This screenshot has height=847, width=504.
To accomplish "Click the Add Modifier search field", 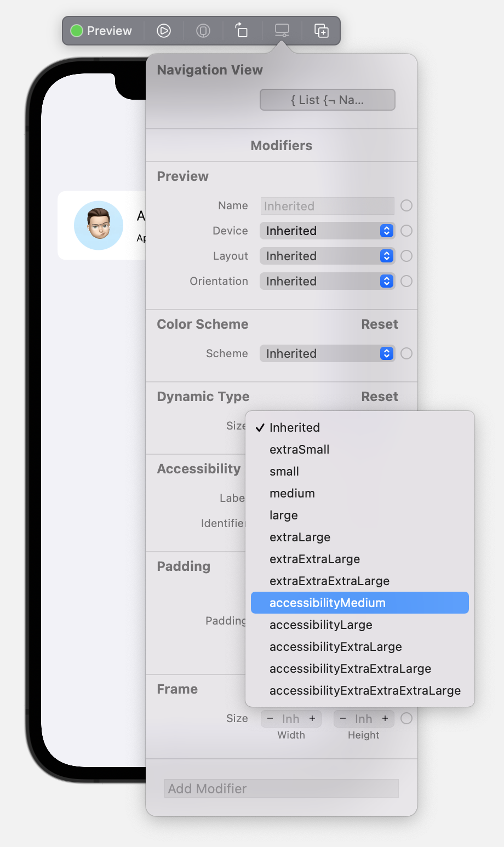I will [x=281, y=788].
